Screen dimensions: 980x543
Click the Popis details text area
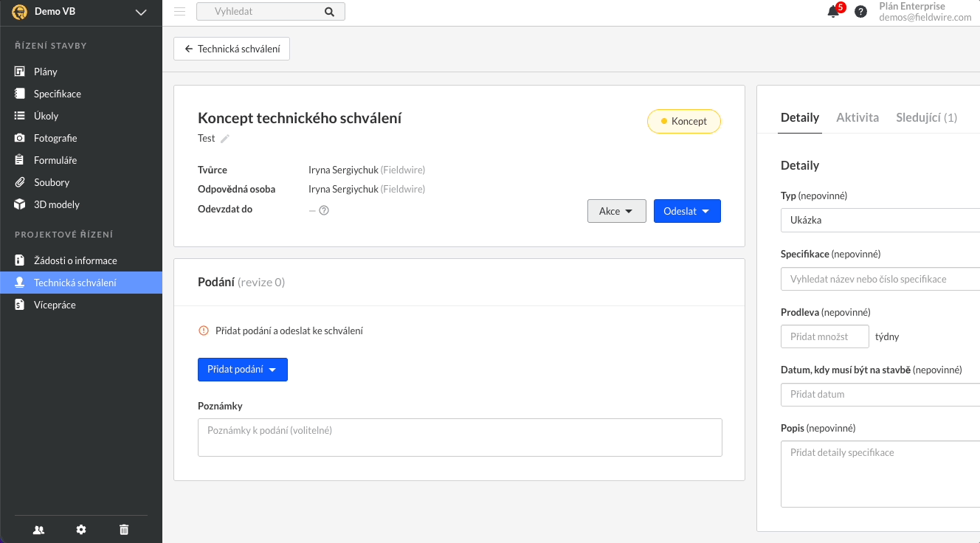click(x=880, y=474)
